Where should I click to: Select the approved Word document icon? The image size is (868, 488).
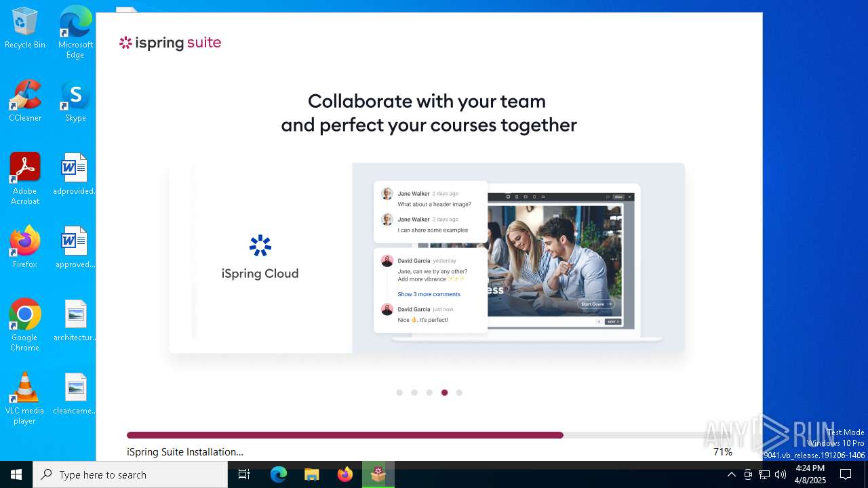(75, 247)
